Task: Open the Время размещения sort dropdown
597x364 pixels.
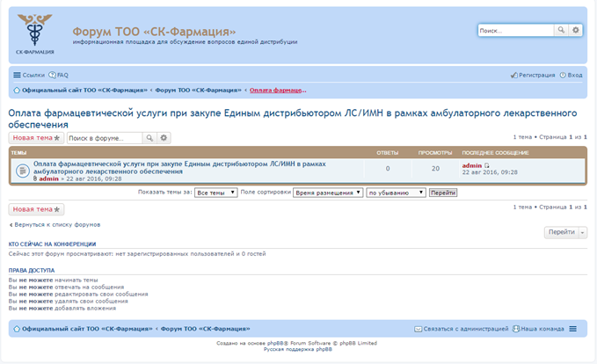Action: tap(328, 193)
